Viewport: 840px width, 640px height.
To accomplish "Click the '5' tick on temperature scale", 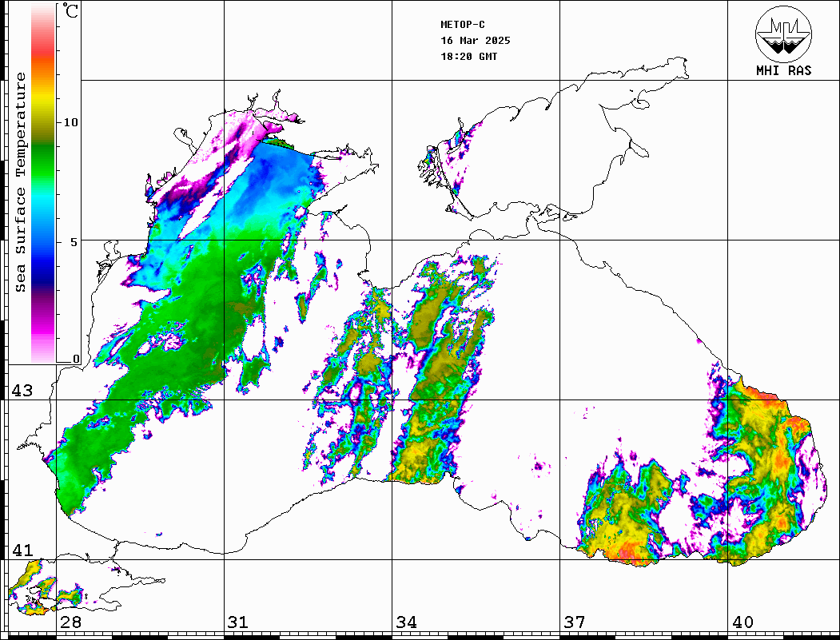I will (x=74, y=242).
